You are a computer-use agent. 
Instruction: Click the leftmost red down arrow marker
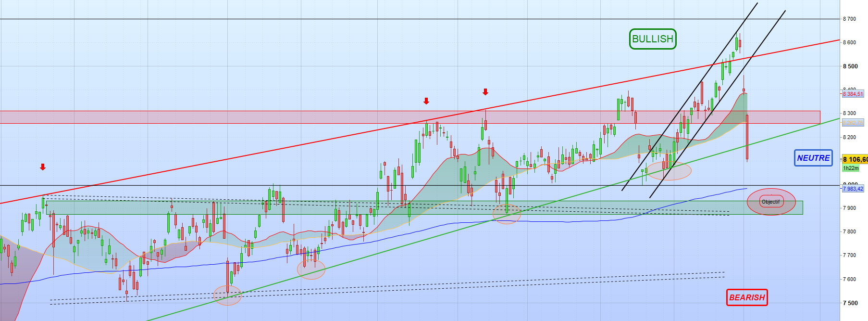tap(43, 167)
